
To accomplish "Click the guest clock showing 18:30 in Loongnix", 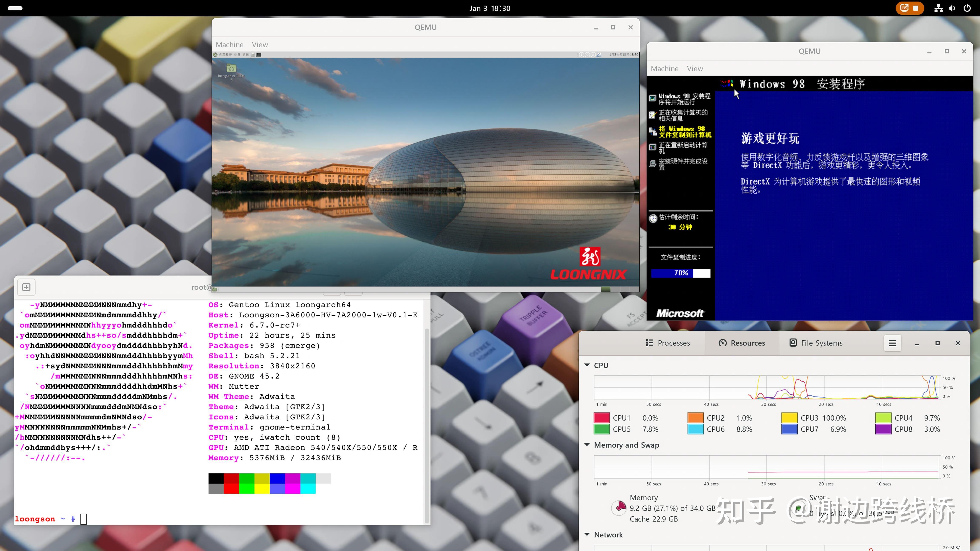I will (624, 55).
